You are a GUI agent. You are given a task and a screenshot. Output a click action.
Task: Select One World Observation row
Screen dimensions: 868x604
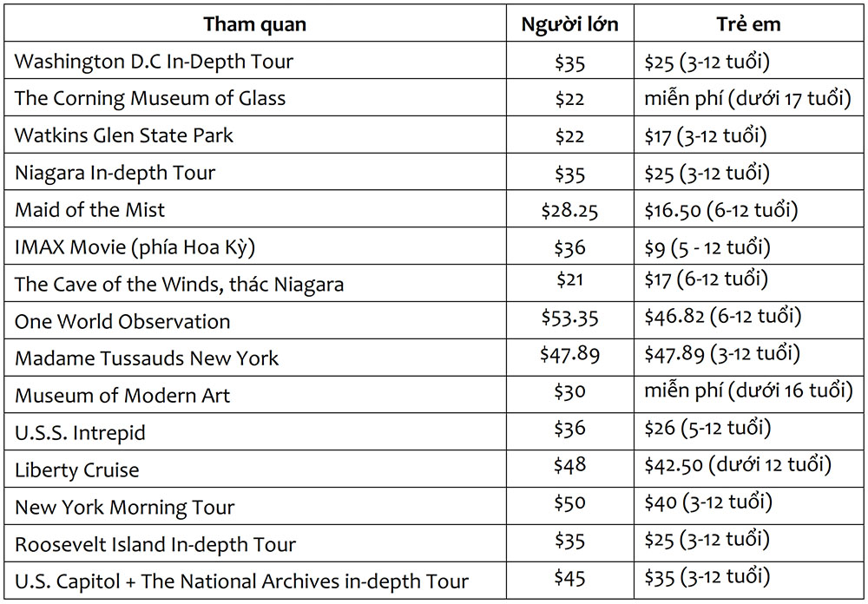click(x=434, y=320)
